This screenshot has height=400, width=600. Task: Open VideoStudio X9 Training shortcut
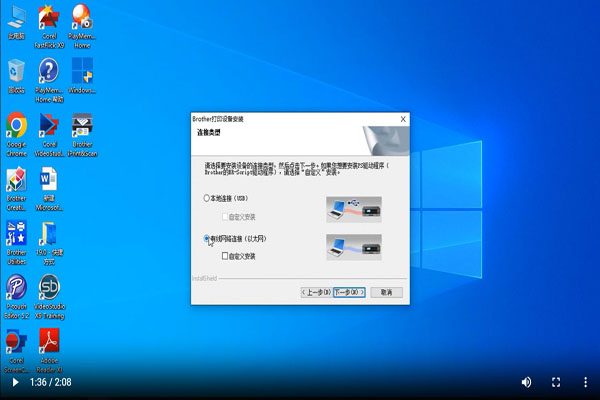(49, 297)
